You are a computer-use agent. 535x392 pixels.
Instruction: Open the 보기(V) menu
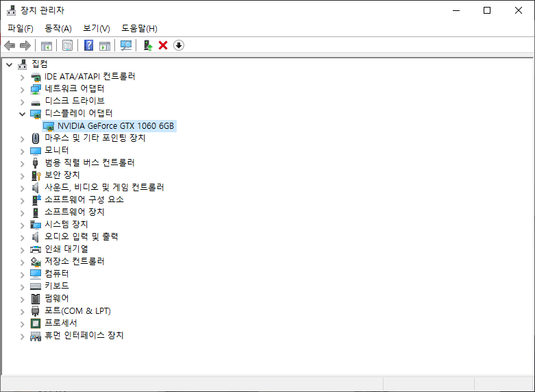click(97, 28)
